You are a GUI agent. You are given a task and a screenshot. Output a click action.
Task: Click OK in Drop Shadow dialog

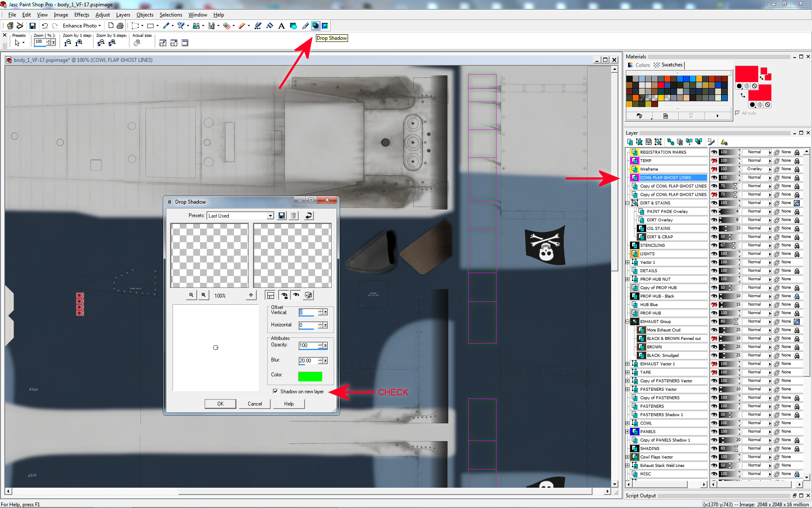tap(220, 403)
